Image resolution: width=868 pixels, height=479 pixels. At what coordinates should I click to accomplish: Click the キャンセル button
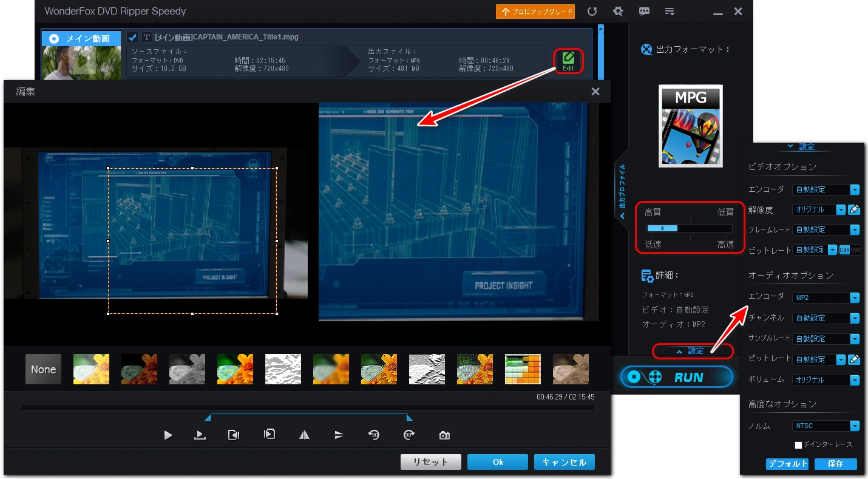pos(565,462)
